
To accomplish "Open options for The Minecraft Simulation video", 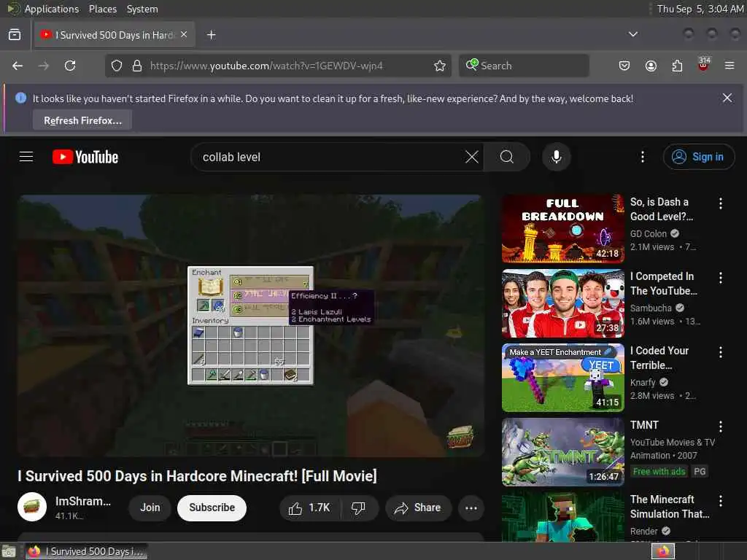I will click(x=720, y=500).
